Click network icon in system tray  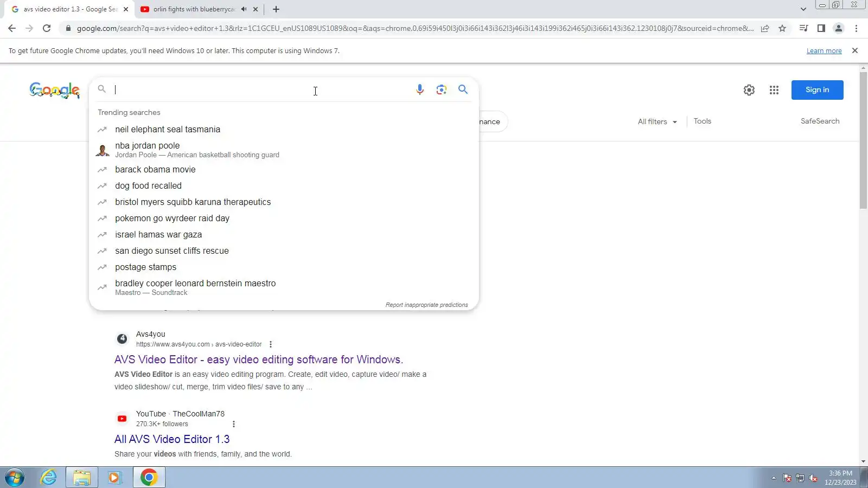[x=800, y=478]
